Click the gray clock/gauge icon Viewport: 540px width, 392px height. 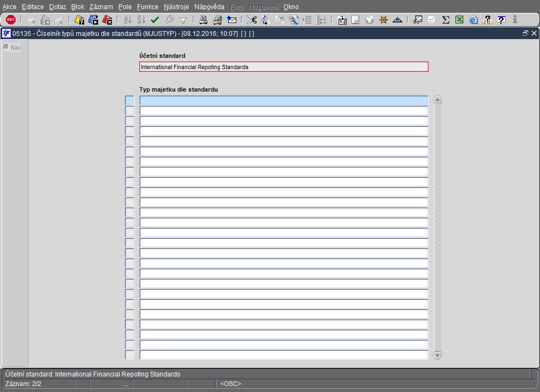(x=432, y=20)
